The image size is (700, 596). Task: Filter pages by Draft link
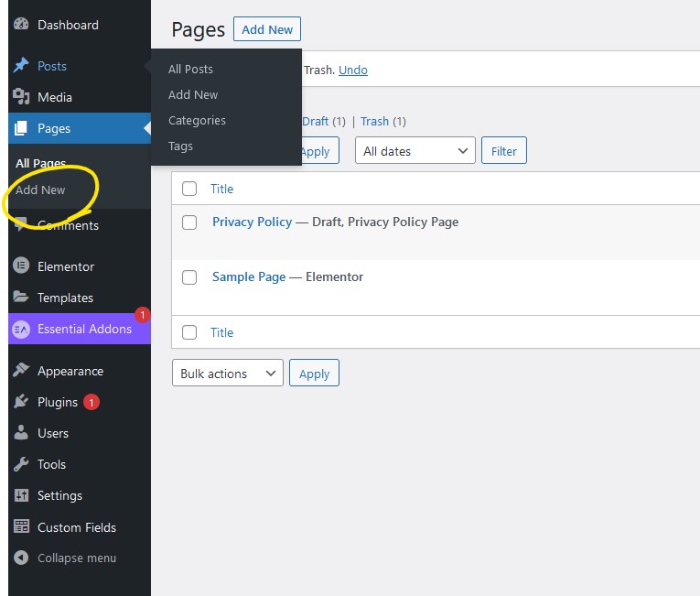point(315,121)
